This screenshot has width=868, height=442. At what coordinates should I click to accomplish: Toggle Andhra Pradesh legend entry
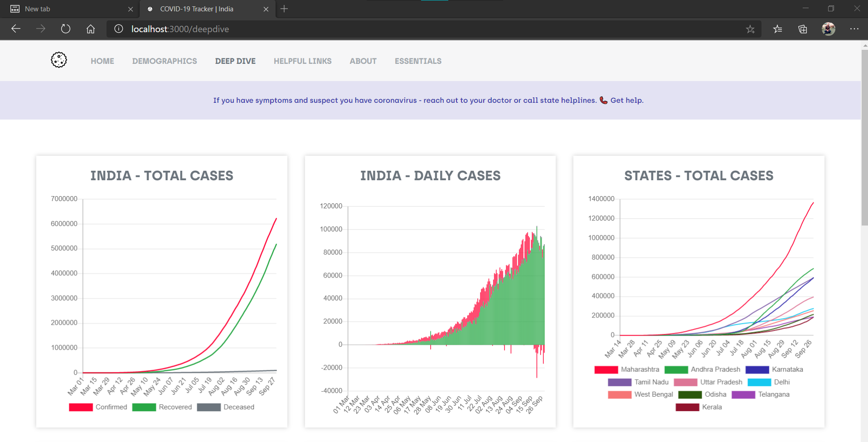tap(703, 370)
